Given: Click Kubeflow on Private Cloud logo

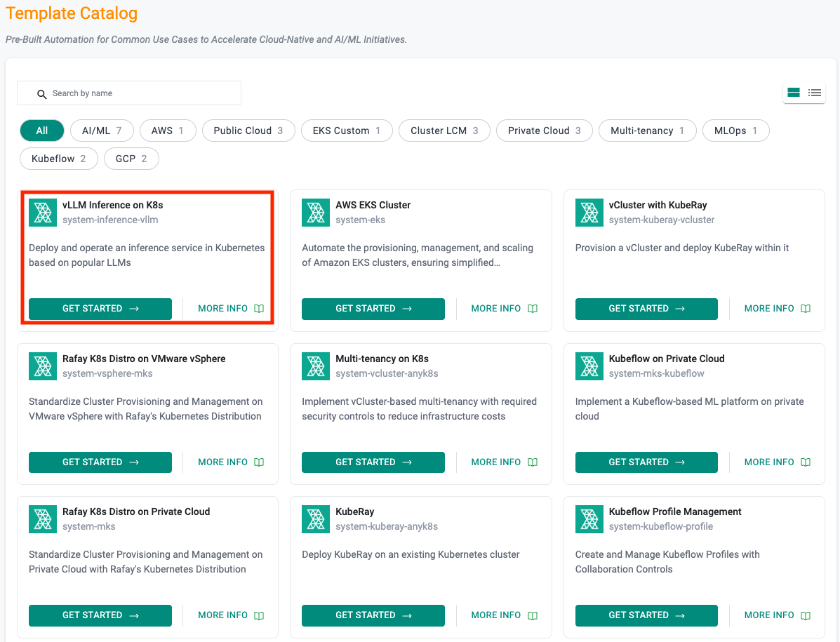Looking at the screenshot, I should coord(589,366).
